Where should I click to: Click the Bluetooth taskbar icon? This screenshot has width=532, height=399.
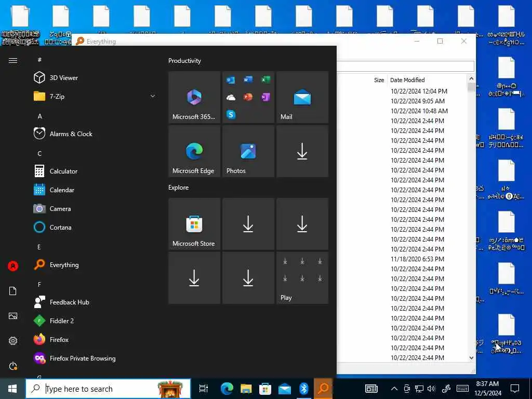pyautogui.click(x=303, y=389)
